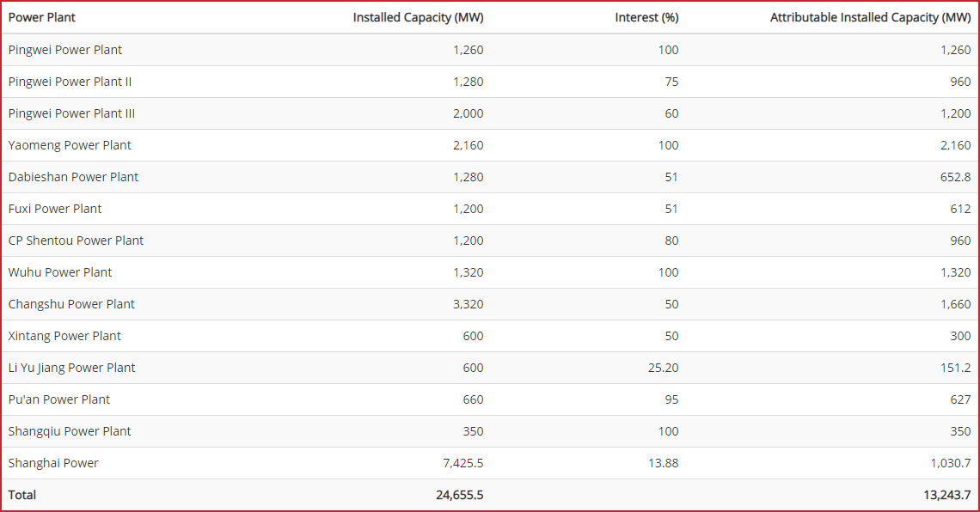Viewport: 980px width, 512px height.
Task: Click the Li Yu Jiang Power Plant label
Action: click(71, 368)
